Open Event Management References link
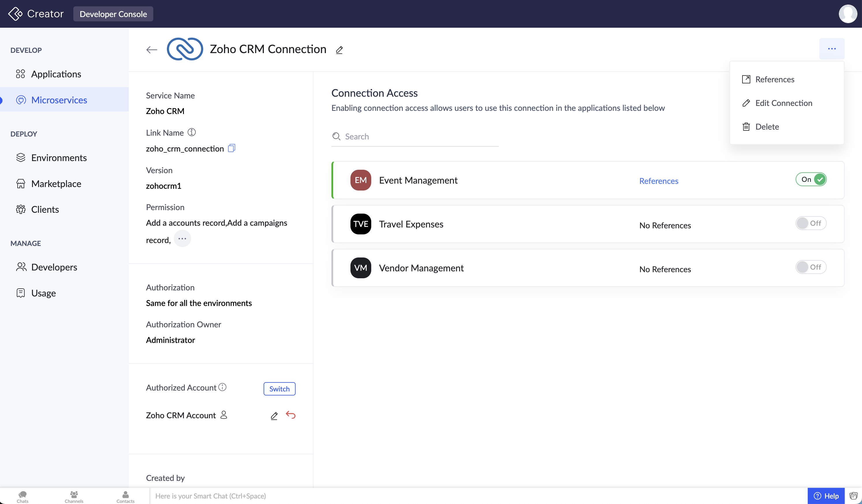This screenshot has height=504, width=862. 658,180
